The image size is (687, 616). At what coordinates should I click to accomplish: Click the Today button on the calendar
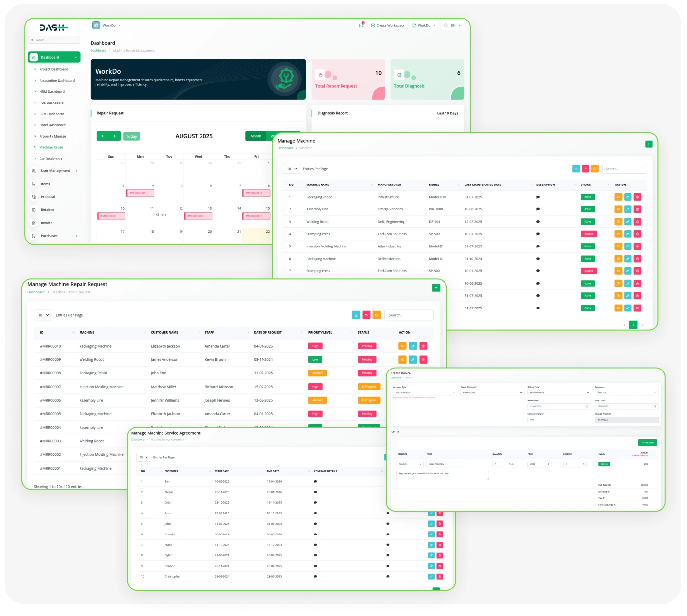point(131,136)
